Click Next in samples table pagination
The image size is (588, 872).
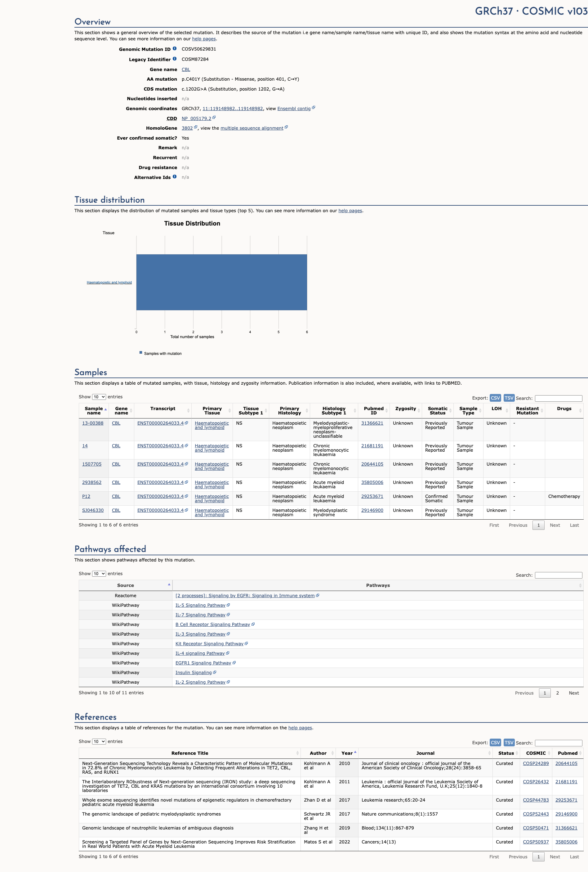coord(555,525)
